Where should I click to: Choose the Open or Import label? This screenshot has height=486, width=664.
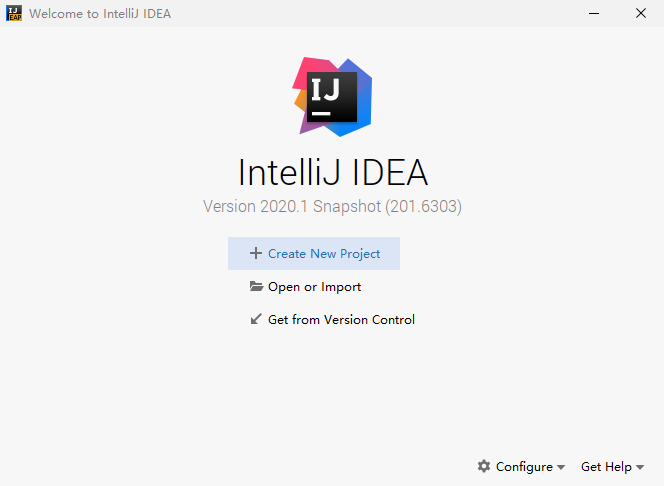tap(314, 287)
